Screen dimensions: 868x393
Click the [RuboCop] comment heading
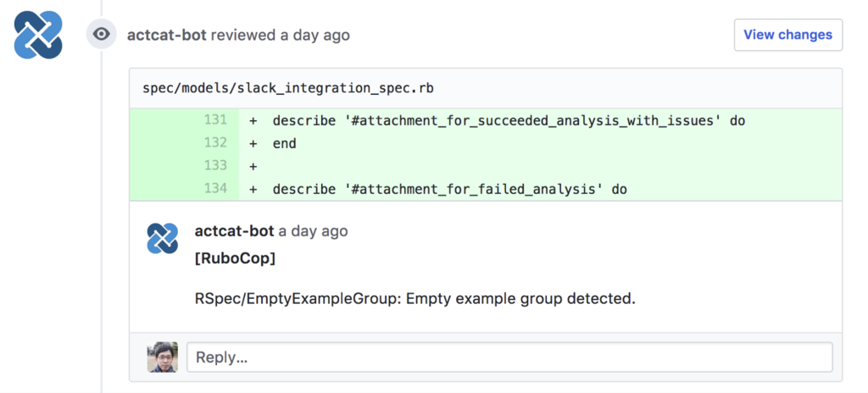tap(235, 258)
